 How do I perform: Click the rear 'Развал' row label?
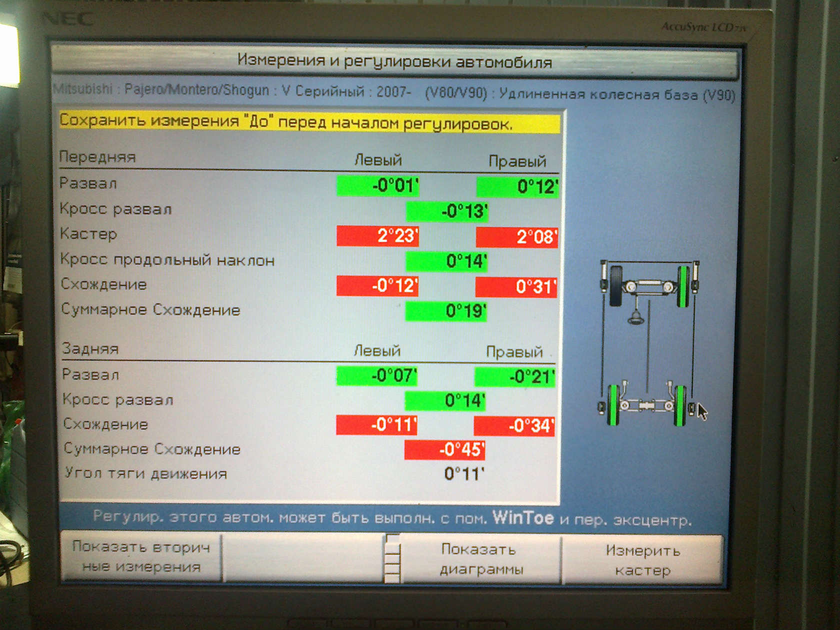point(90,374)
